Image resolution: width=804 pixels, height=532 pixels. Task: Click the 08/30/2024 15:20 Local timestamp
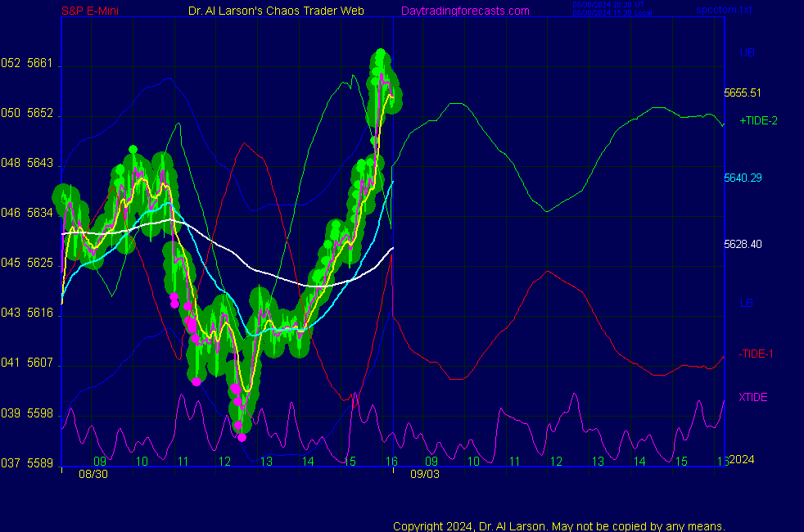[x=612, y=13]
